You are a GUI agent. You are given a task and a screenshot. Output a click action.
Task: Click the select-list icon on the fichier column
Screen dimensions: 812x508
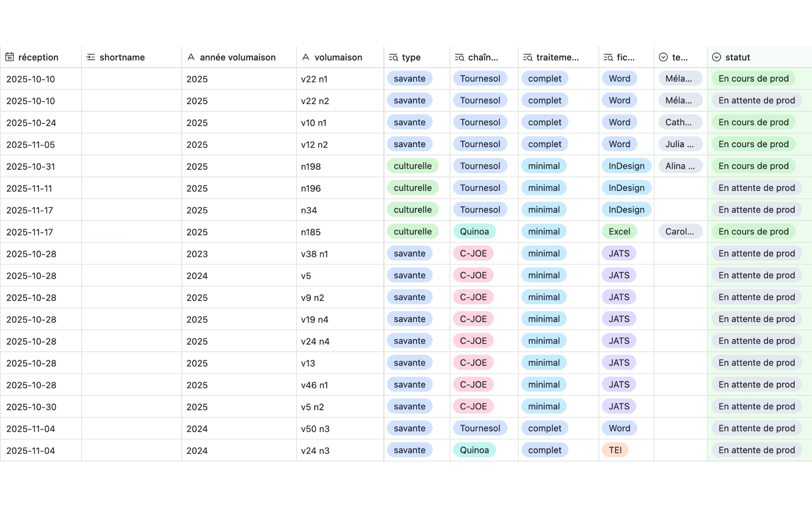pos(608,57)
